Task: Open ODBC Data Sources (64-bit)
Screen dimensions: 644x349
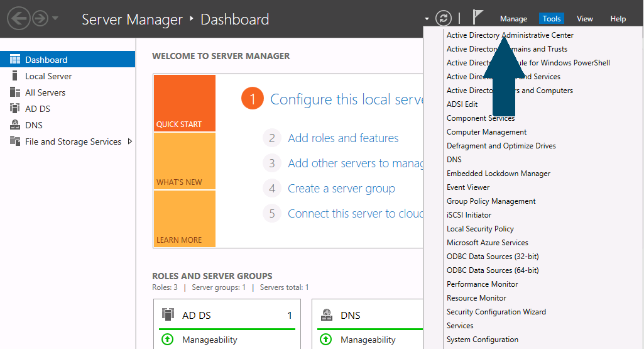Action: 493,270
